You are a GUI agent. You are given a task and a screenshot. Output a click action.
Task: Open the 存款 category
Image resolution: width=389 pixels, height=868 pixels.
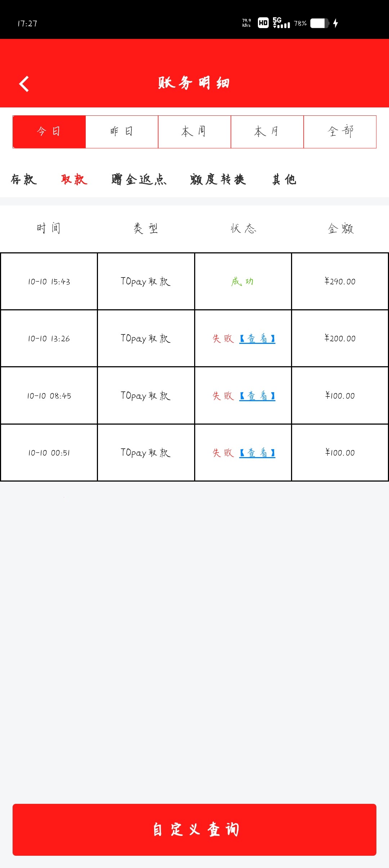coord(24,179)
